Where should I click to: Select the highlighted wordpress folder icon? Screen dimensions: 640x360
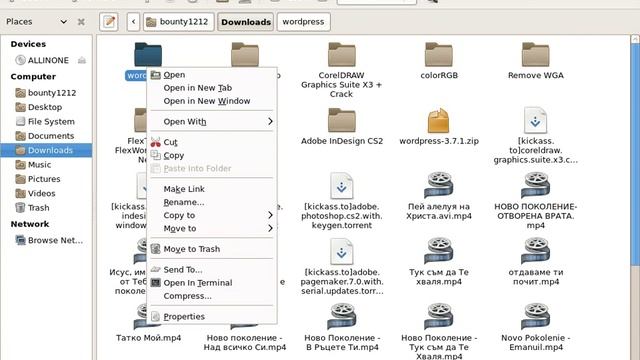(148, 54)
